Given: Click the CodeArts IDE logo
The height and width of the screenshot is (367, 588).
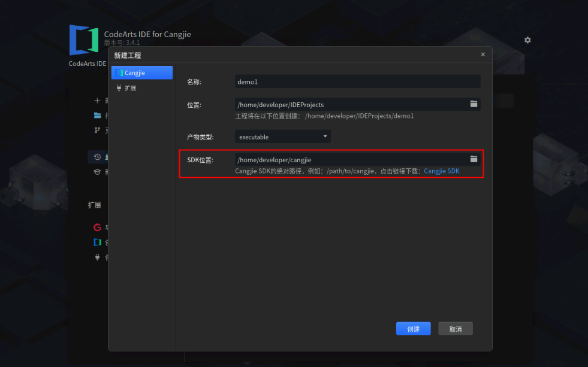Looking at the screenshot, I should click(84, 40).
